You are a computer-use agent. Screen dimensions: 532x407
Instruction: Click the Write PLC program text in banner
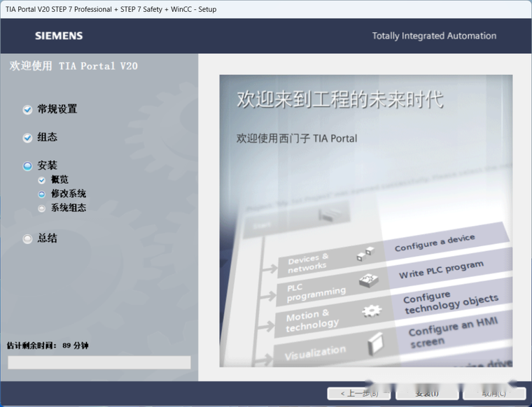click(441, 269)
